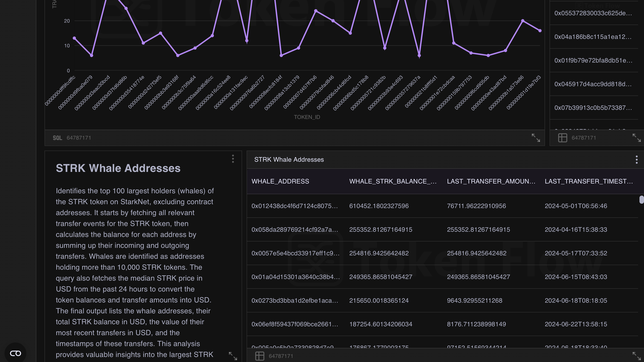Viewport: 644px width, 362px height.
Task: Click the link icon button at bottom left
Action: click(15, 353)
